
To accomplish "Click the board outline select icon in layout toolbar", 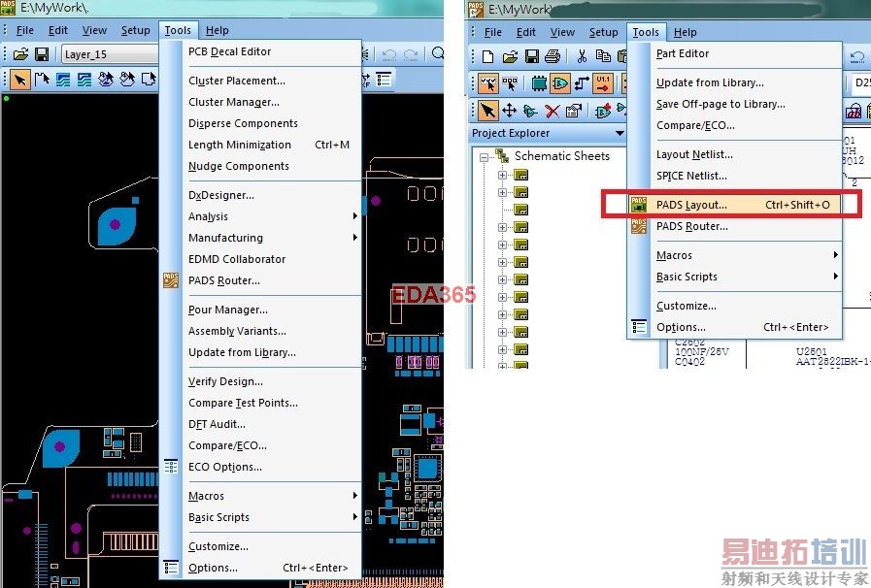I will click(149, 80).
